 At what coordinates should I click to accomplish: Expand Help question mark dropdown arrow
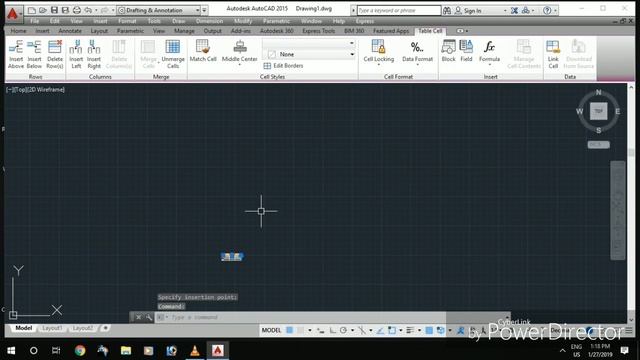pyautogui.click(x=556, y=11)
